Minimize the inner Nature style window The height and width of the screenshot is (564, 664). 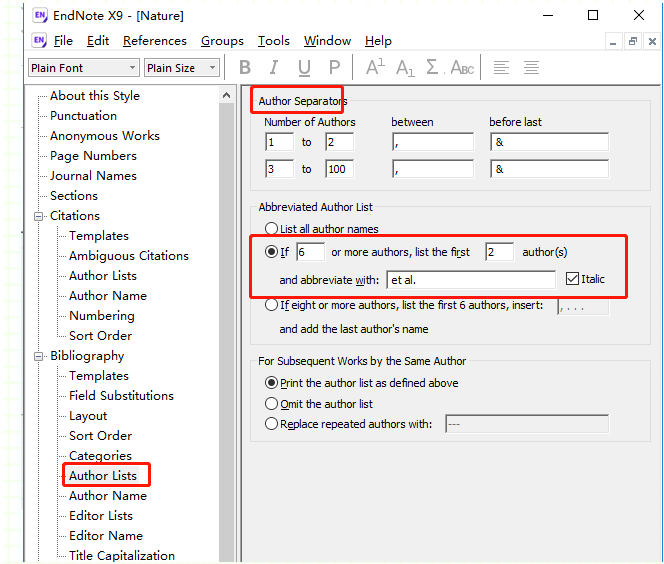coord(613,41)
